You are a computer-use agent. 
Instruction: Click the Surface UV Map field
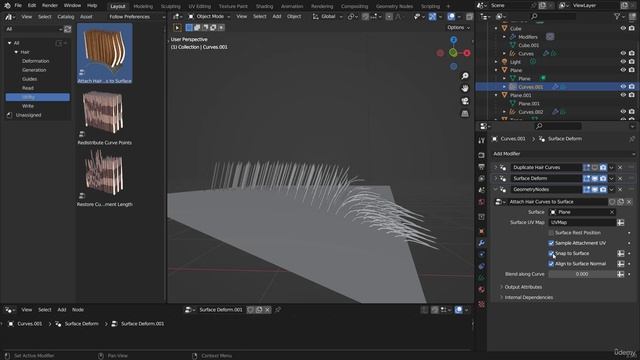(582, 222)
